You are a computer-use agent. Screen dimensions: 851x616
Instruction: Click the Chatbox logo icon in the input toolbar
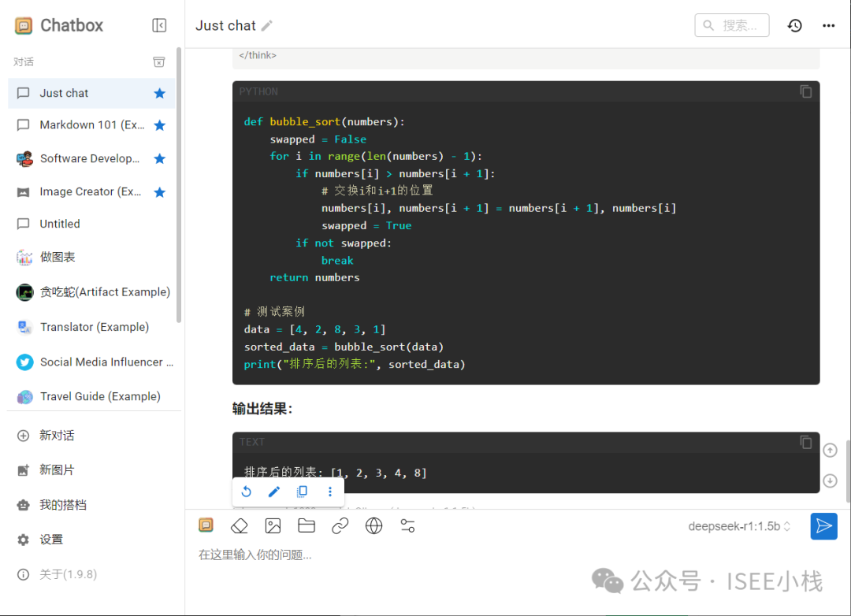coord(206,525)
